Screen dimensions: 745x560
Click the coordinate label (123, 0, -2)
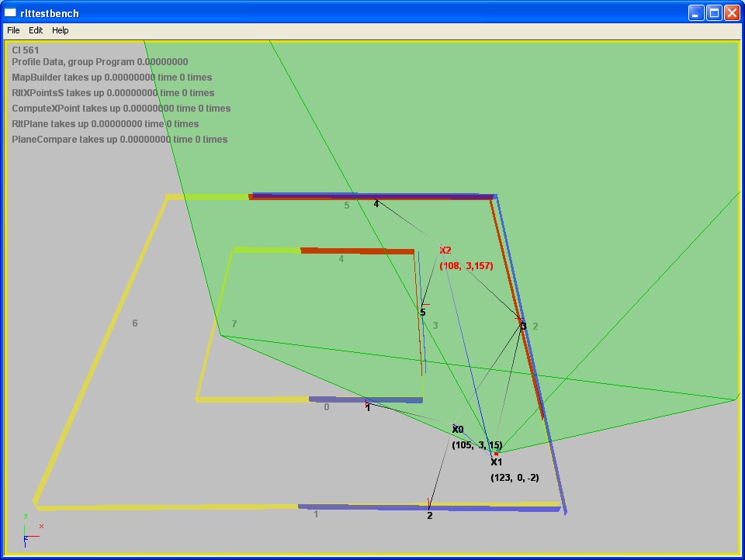(x=515, y=478)
